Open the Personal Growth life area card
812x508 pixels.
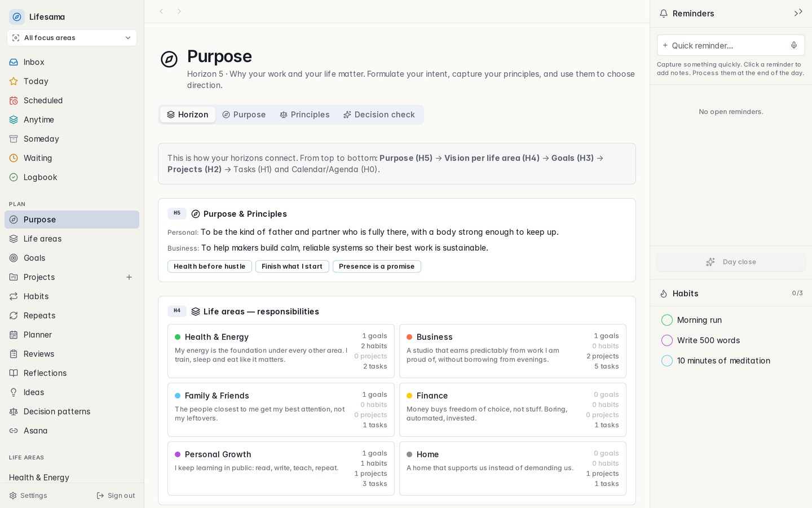coord(281,468)
